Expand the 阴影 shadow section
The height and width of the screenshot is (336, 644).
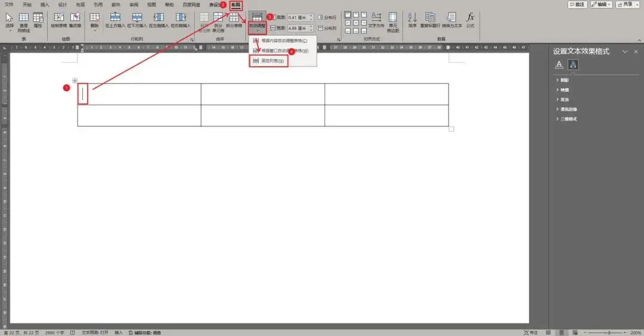[563, 80]
